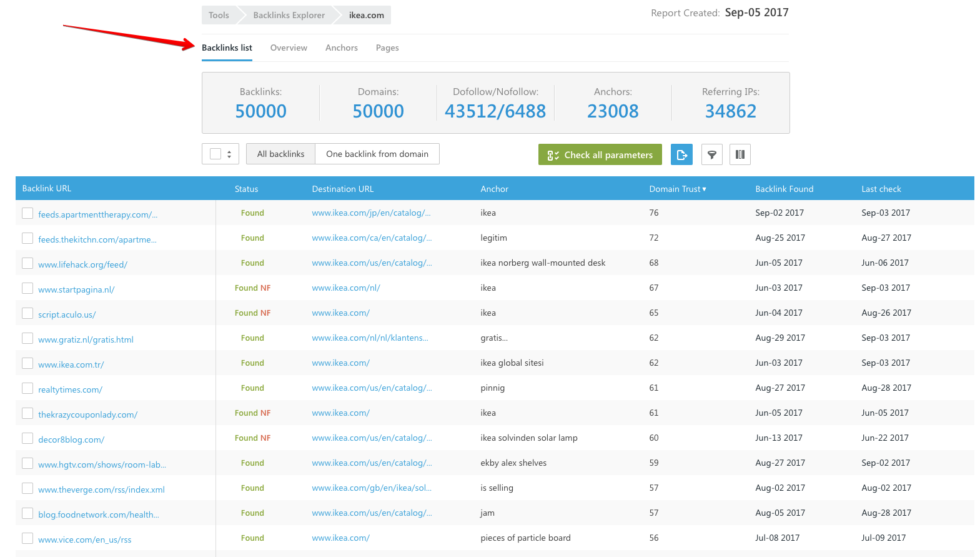Image resolution: width=980 pixels, height=557 pixels.
Task: Open www.lifehack.org/feed/ backlink link
Action: 82,264
